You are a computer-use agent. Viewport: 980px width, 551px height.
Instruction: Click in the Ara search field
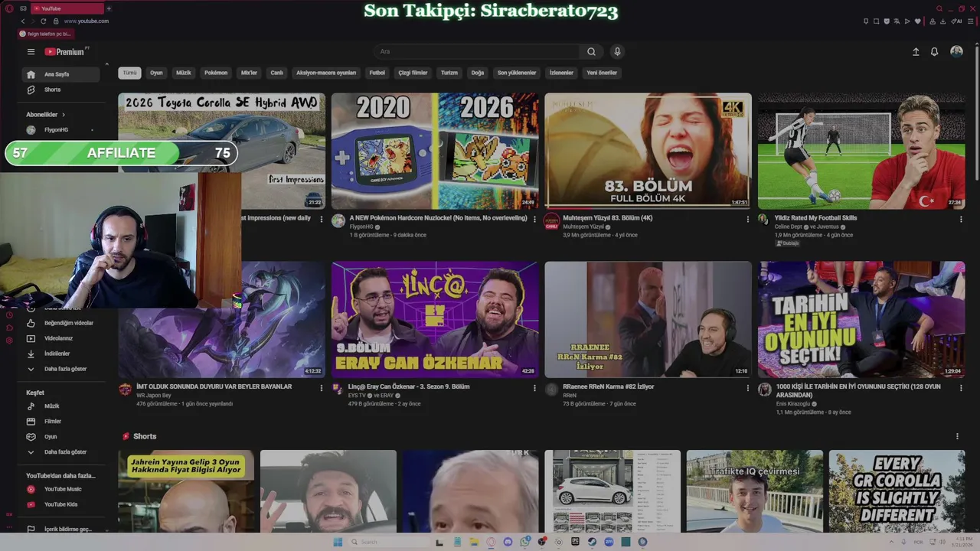coord(476,51)
